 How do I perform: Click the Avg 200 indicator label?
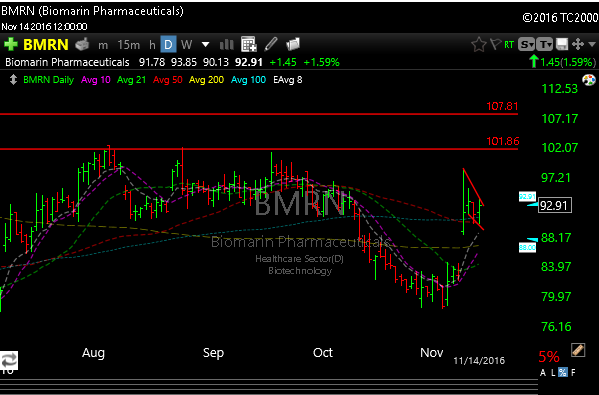click(x=206, y=80)
